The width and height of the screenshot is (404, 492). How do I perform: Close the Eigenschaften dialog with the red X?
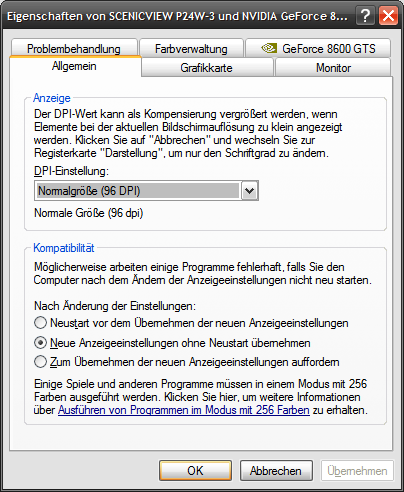pyautogui.click(x=388, y=16)
